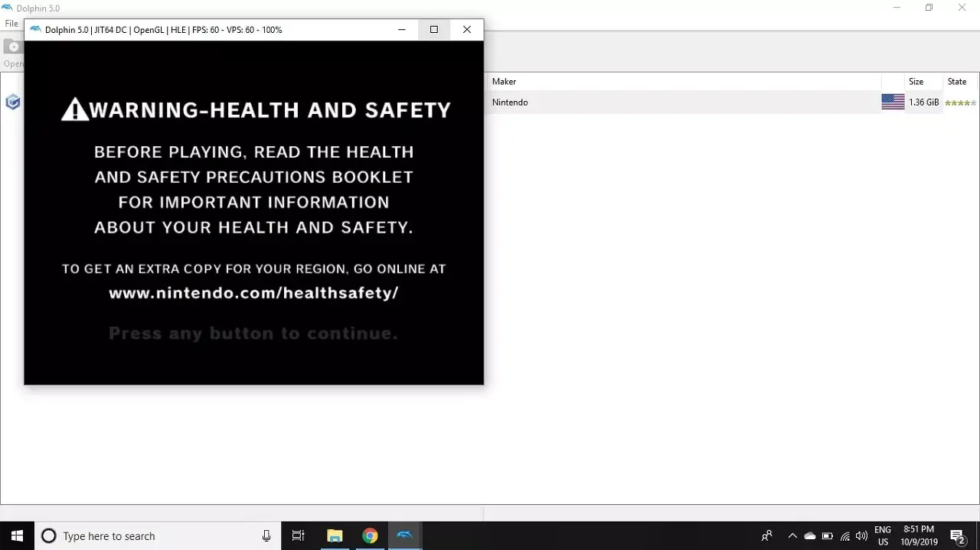The height and width of the screenshot is (550, 980).
Task: Click the Press any button to continue text
Action: (x=253, y=334)
